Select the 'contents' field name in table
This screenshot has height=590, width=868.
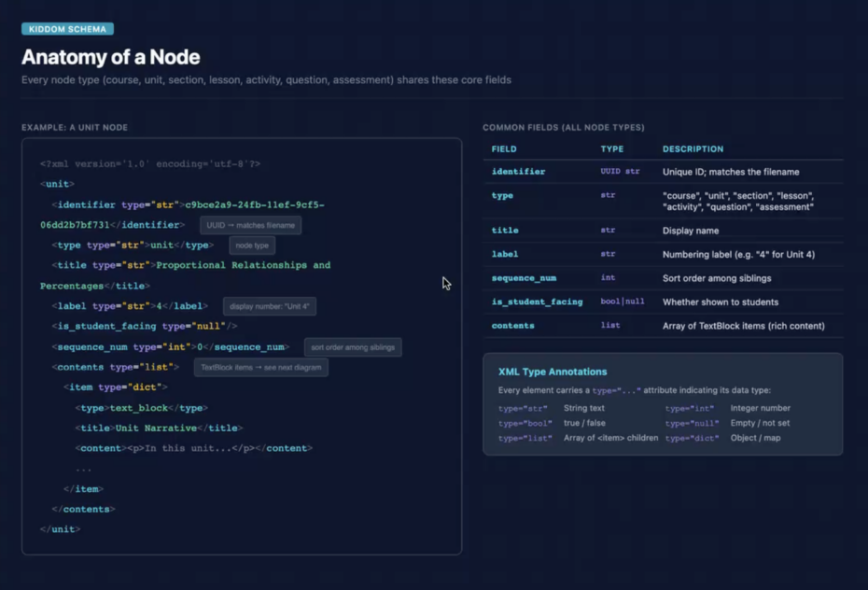(x=512, y=326)
